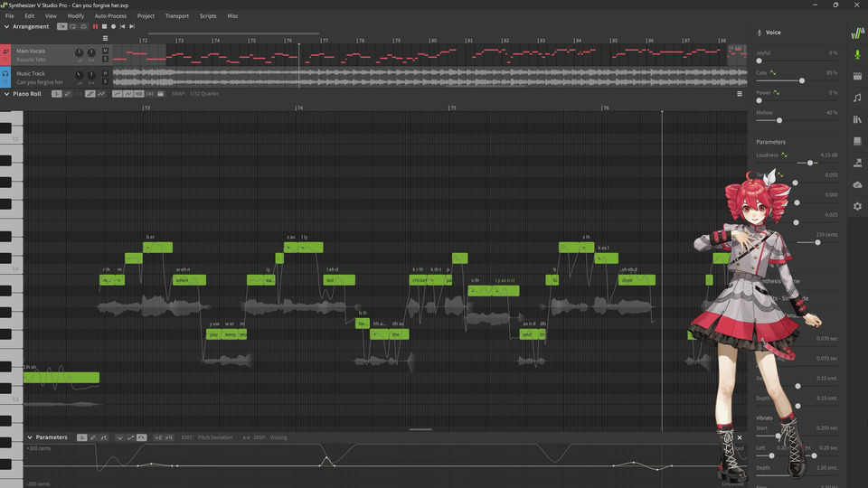The height and width of the screenshot is (488, 868).
Task: Open the library books panel in sidebar
Action: (857, 119)
